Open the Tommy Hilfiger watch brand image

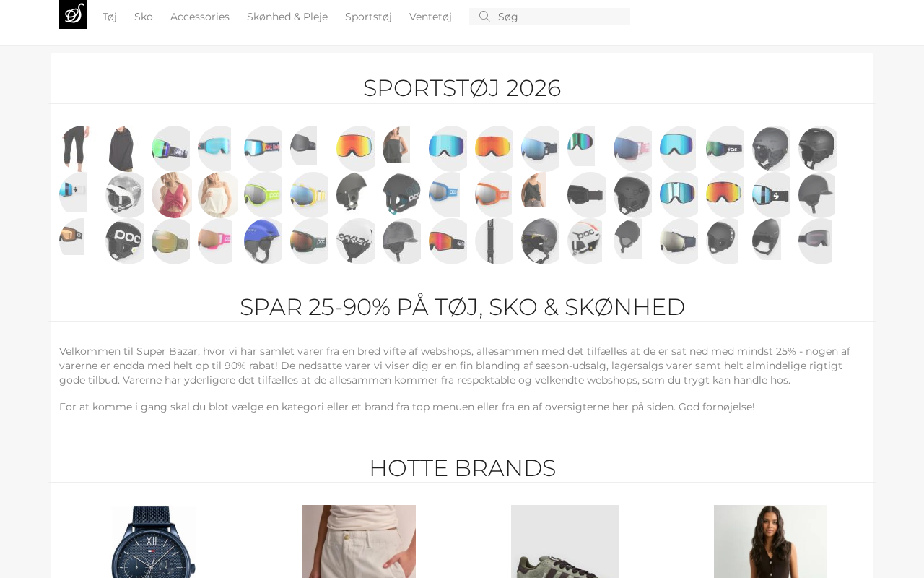click(x=153, y=541)
